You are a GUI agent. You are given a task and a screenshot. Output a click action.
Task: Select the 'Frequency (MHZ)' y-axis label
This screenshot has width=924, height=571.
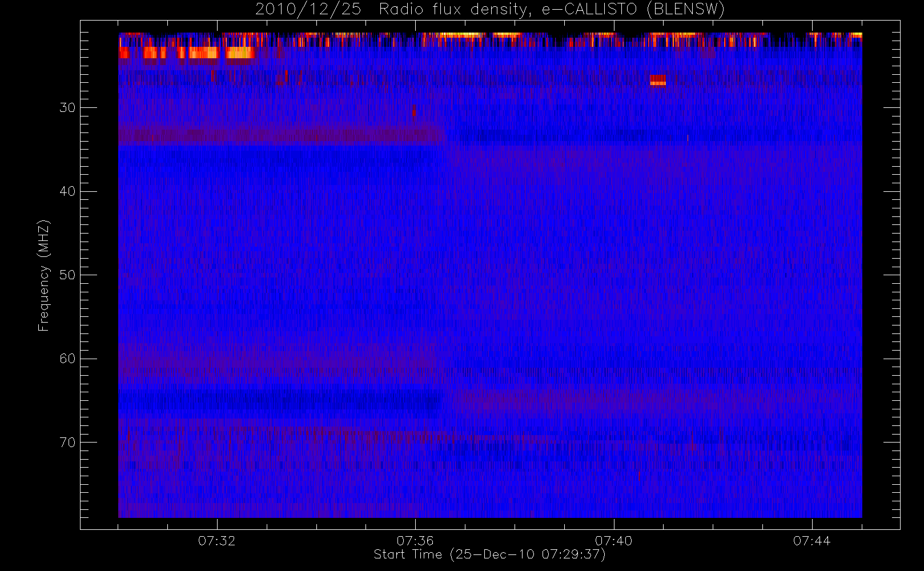[x=44, y=275]
